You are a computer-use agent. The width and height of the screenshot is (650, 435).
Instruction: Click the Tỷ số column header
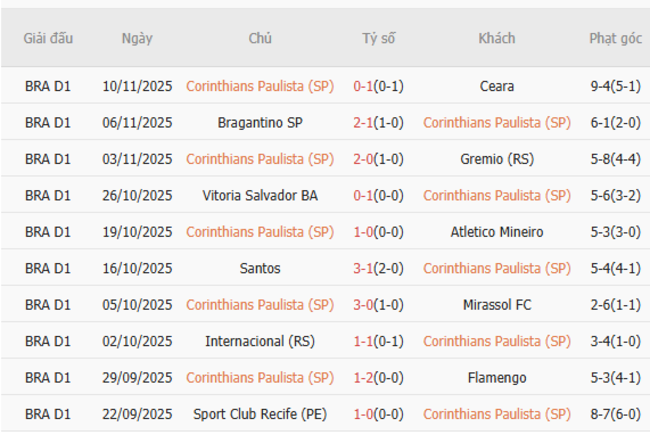[x=379, y=39]
